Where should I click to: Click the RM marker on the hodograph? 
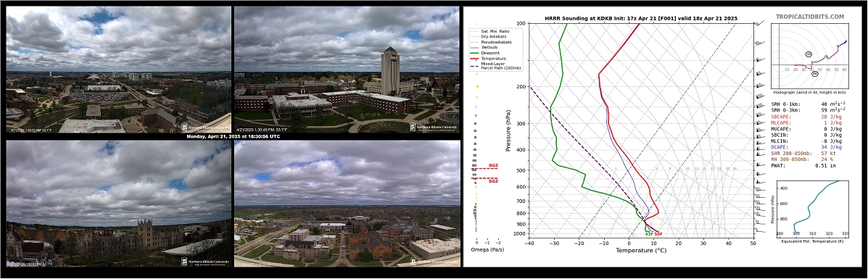click(815, 74)
